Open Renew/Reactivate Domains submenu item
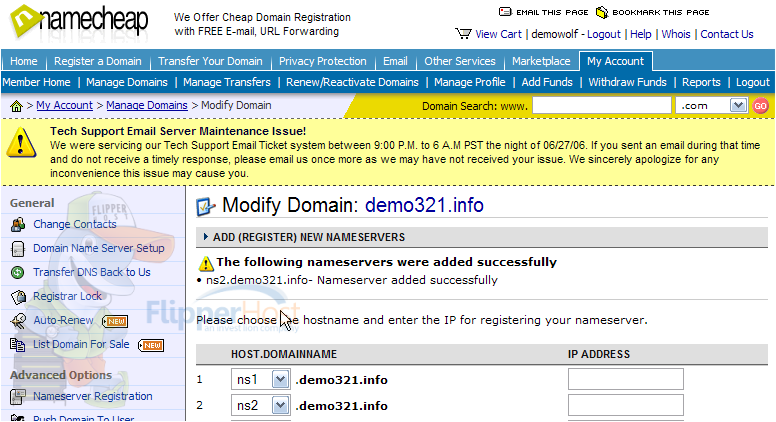The width and height of the screenshot is (776, 422). [x=352, y=82]
